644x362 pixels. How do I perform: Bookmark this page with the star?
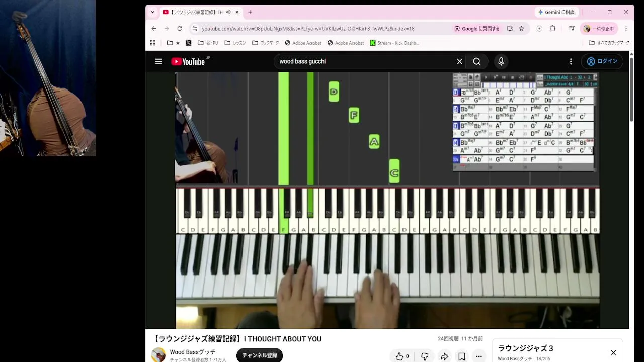tap(522, 29)
